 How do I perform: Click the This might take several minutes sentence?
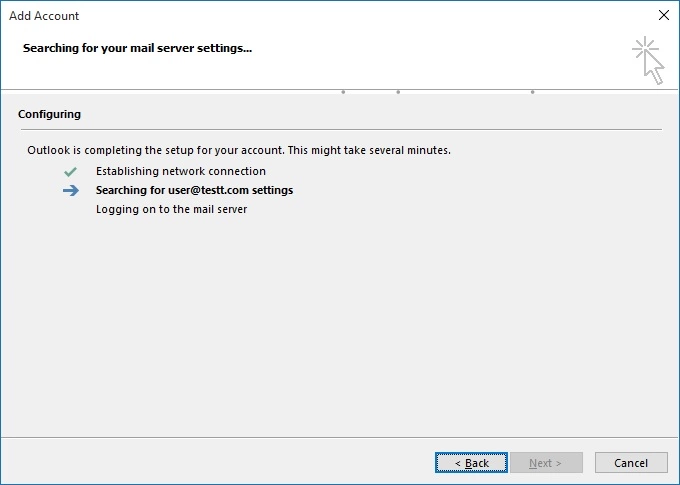369,151
